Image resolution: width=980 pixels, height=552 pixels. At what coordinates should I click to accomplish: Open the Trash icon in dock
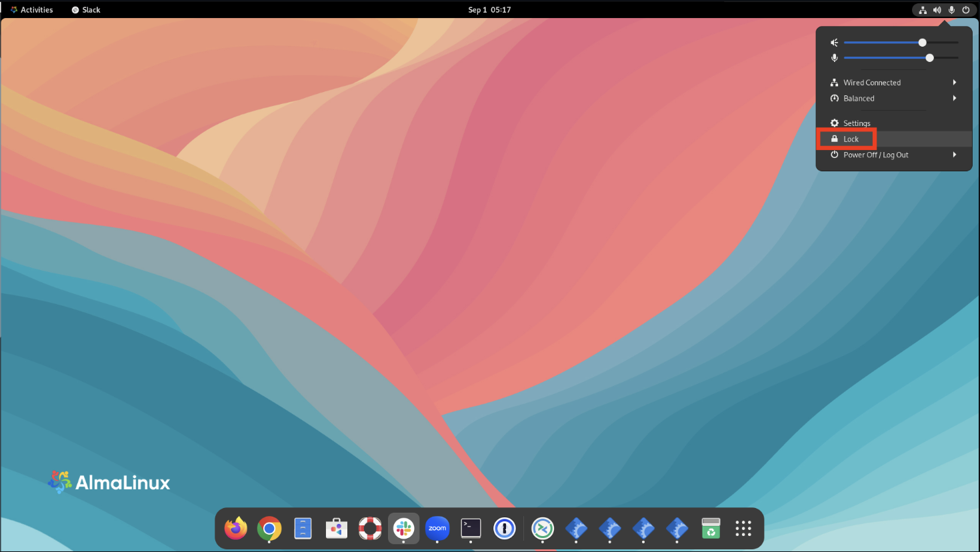711,529
